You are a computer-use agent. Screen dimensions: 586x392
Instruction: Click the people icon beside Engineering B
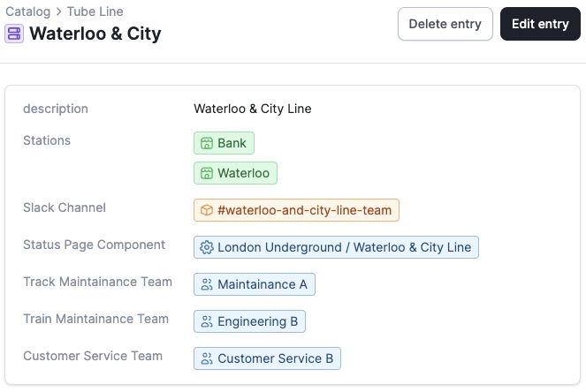[207, 321]
